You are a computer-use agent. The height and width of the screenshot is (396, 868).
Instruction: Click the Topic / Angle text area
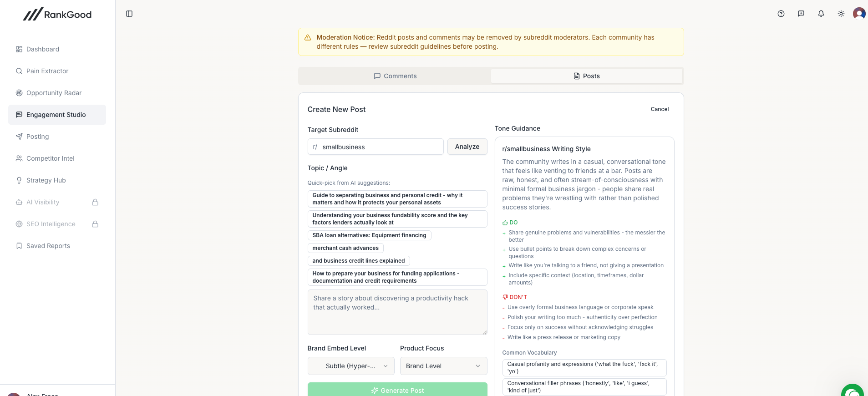point(397,312)
